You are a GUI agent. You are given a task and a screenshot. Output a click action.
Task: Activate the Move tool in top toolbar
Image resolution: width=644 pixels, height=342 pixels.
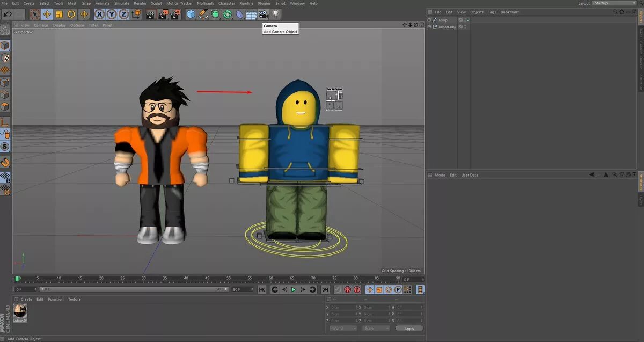pos(47,14)
